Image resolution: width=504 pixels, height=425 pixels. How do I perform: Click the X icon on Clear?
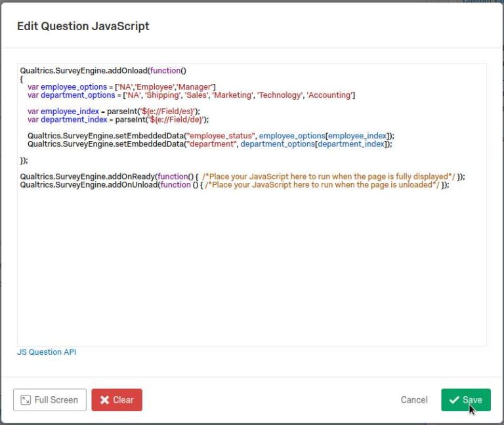click(104, 400)
